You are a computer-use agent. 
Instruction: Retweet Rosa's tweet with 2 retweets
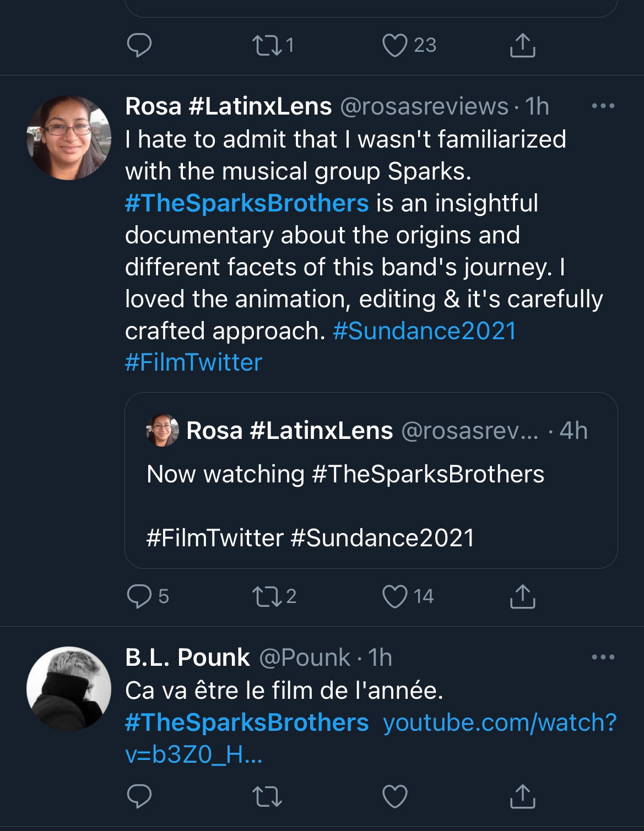coord(266,596)
